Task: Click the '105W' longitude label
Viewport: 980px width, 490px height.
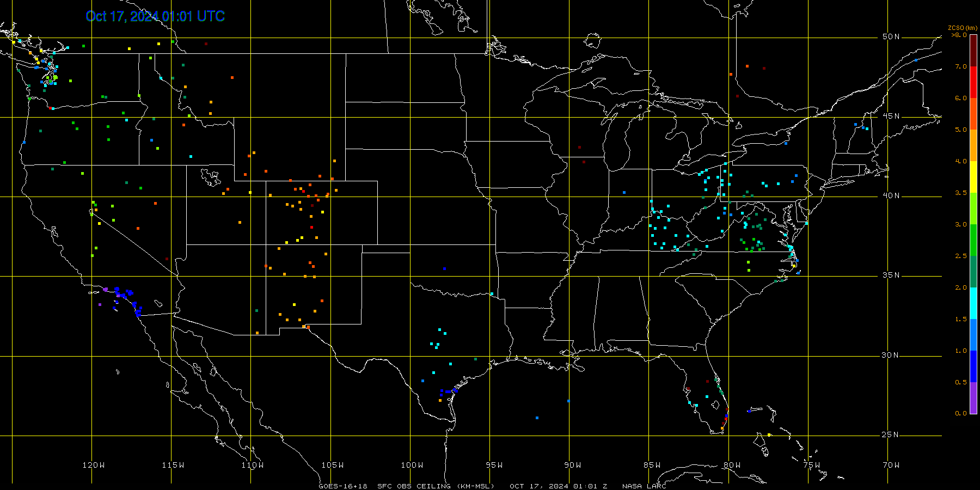Action: click(333, 465)
